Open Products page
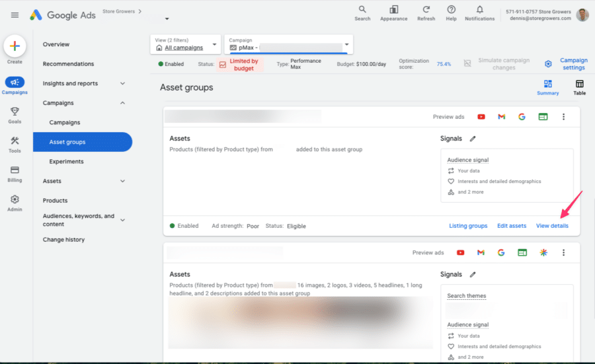This screenshot has width=595, height=364. tap(55, 201)
